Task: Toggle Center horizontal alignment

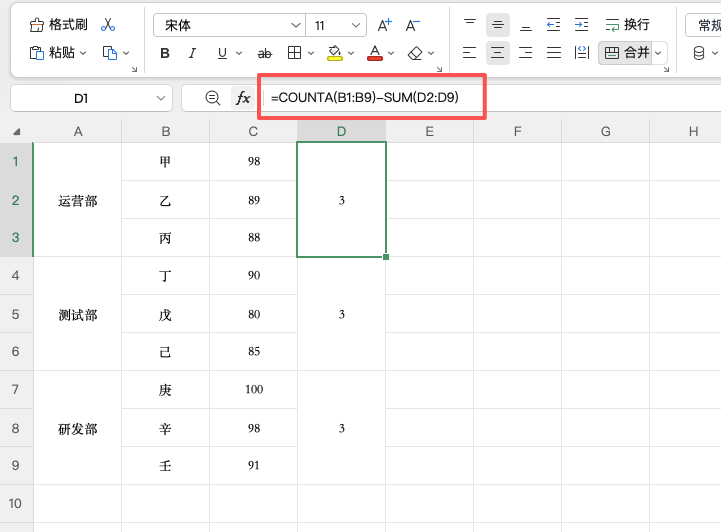Action: point(498,53)
